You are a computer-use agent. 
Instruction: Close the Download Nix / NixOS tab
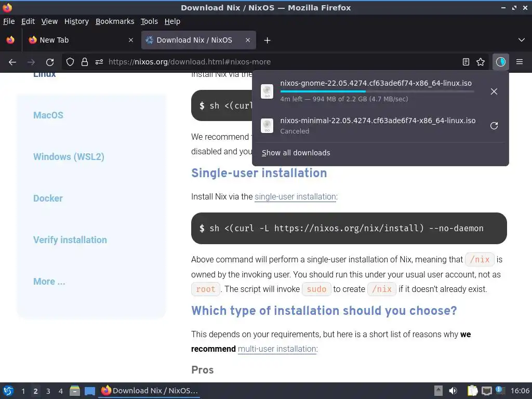[248, 40]
